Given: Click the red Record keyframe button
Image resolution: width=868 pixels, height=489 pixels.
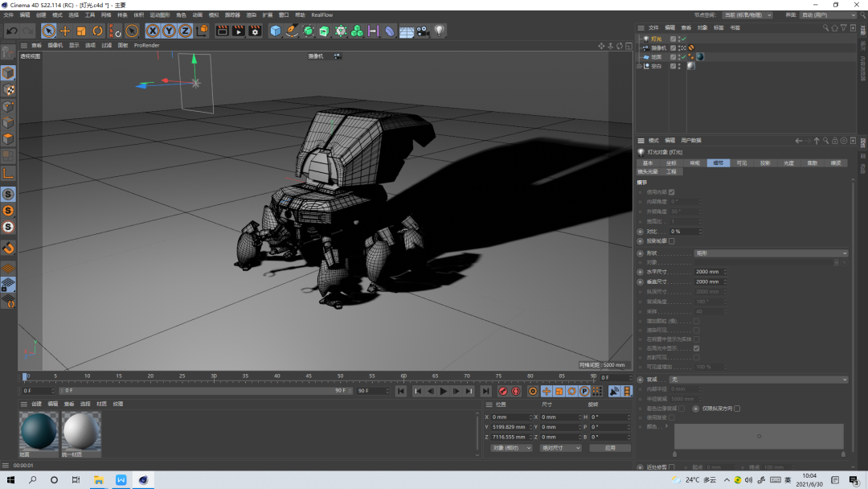Looking at the screenshot, I should click(x=502, y=392).
